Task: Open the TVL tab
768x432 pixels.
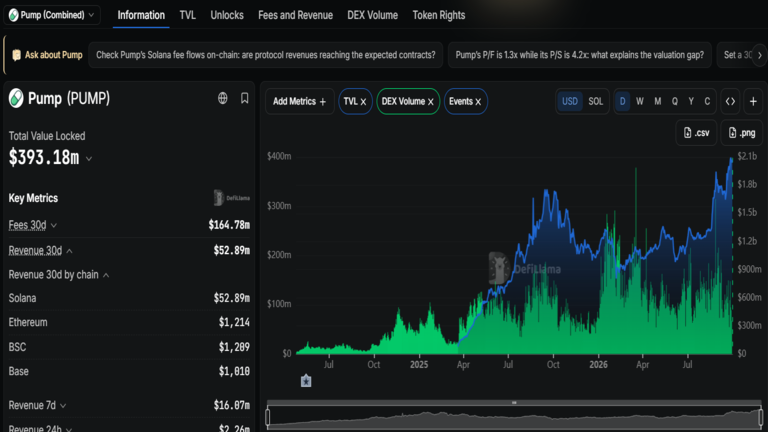Action: coord(188,15)
